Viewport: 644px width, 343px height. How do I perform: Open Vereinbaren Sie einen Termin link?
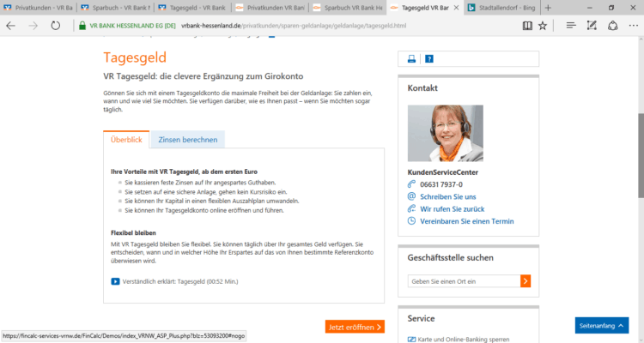pyautogui.click(x=466, y=221)
